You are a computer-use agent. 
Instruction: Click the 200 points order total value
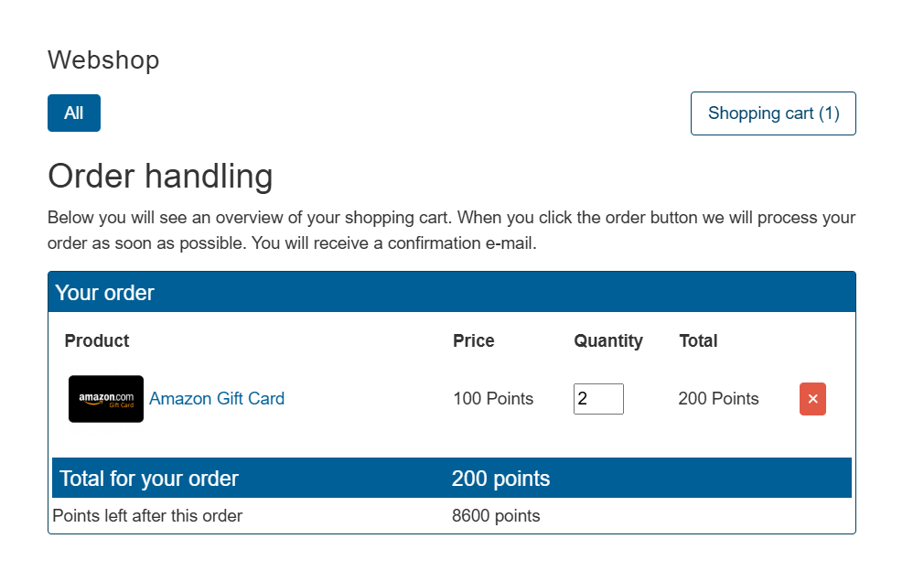tap(500, 479)
